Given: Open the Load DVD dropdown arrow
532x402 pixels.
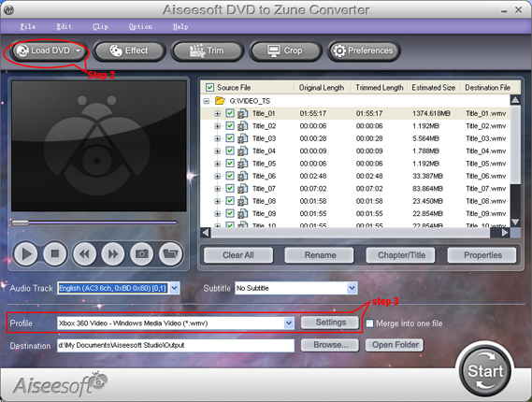Looking at the screenshot, I should (78, 50).
